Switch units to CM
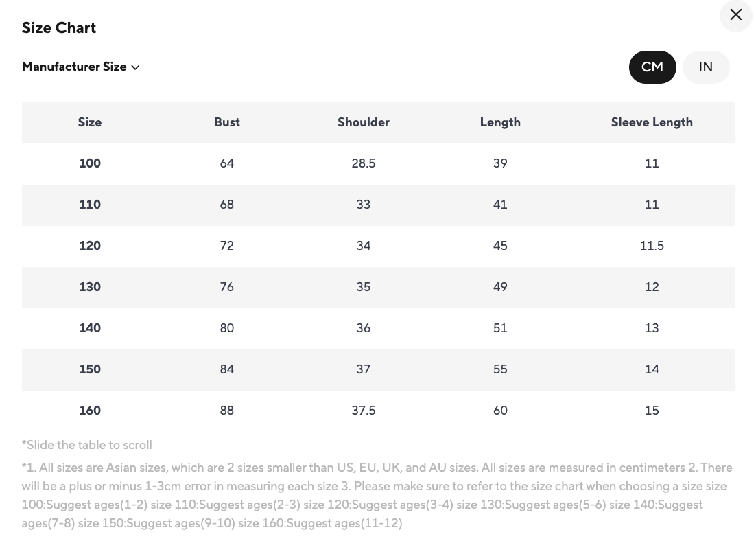This screenshot has height=541, width=756. (x=652, y=67)
